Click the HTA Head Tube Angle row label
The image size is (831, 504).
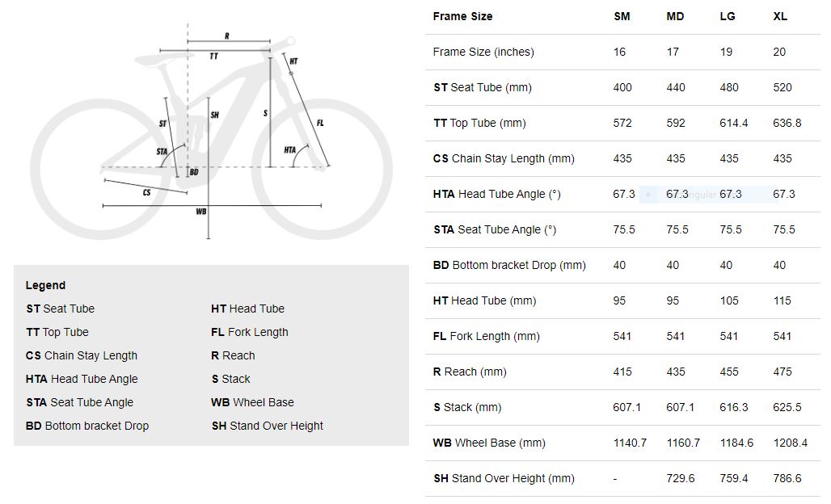point(496,195)
